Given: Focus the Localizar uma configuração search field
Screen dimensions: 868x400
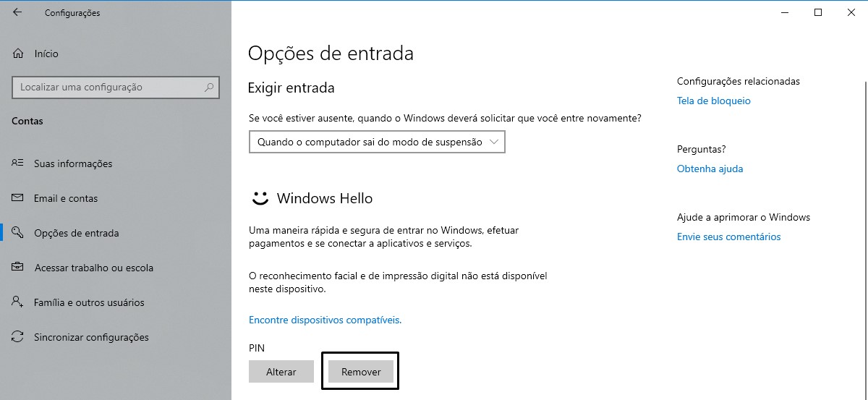Looking at the screenshot, I should (x=116, y=88).
